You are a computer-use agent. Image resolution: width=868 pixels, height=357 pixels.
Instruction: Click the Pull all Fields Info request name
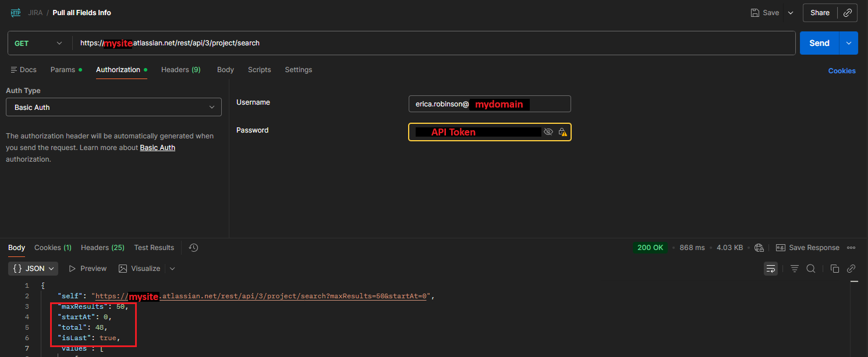[x=82, y=13]
